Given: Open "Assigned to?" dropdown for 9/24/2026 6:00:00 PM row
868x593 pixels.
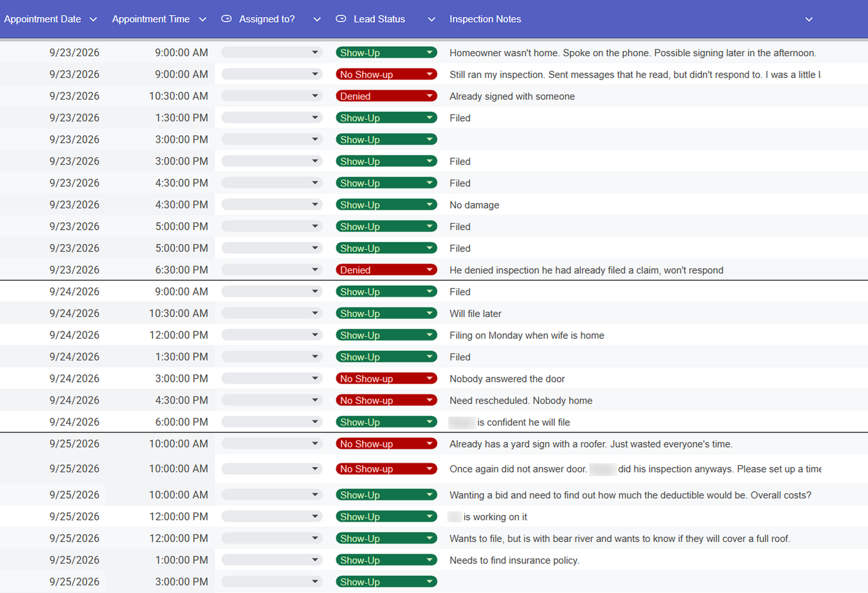Looking at the screenshot, I should 272,422.
